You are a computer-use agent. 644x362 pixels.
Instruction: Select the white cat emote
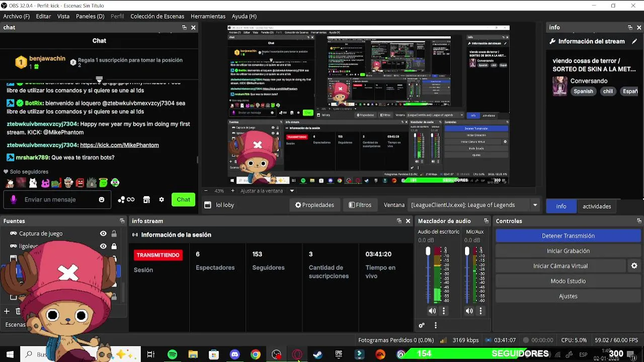(x=33, y=183)
